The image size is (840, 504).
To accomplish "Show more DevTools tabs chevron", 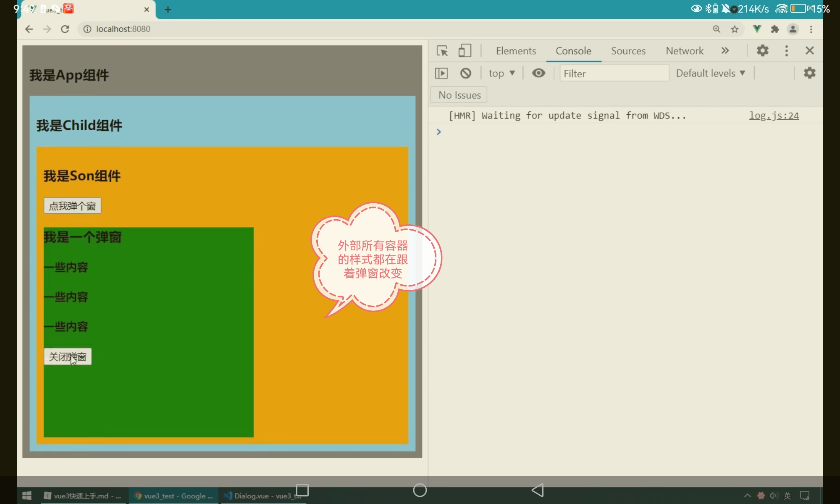I will tap(725, 51).
